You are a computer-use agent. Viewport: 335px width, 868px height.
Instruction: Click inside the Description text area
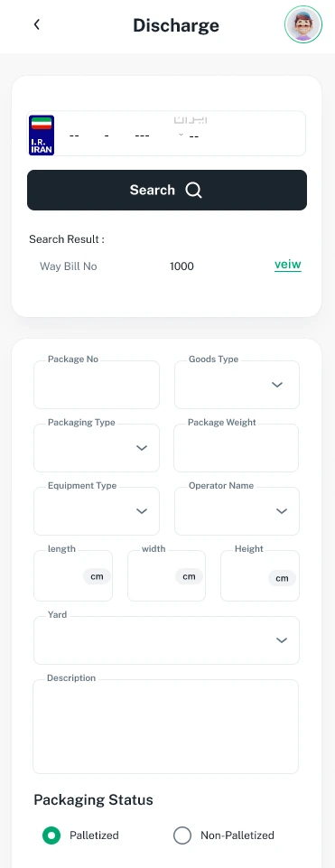click(x=165, y=726)
